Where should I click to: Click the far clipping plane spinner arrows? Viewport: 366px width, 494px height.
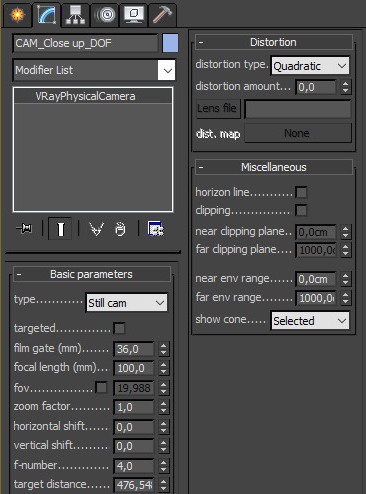point(346,250)
